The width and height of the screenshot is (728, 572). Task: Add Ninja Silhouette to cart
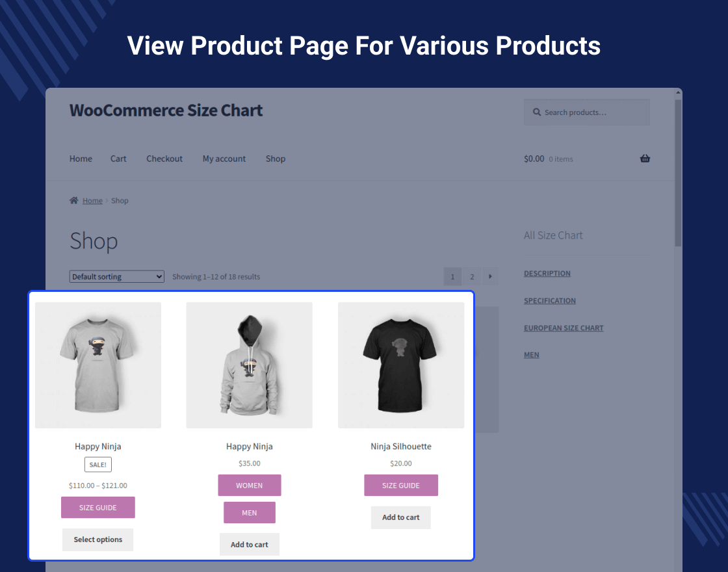[400, 517]
